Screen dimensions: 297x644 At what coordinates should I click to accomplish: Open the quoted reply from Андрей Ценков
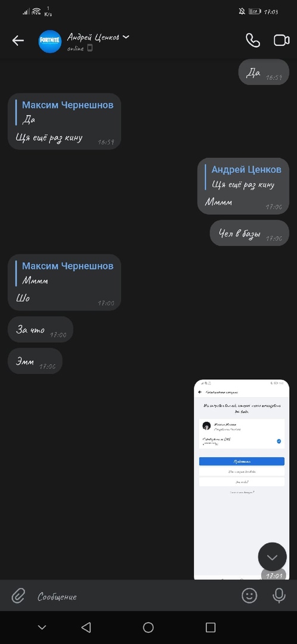(x=243, y=177)
